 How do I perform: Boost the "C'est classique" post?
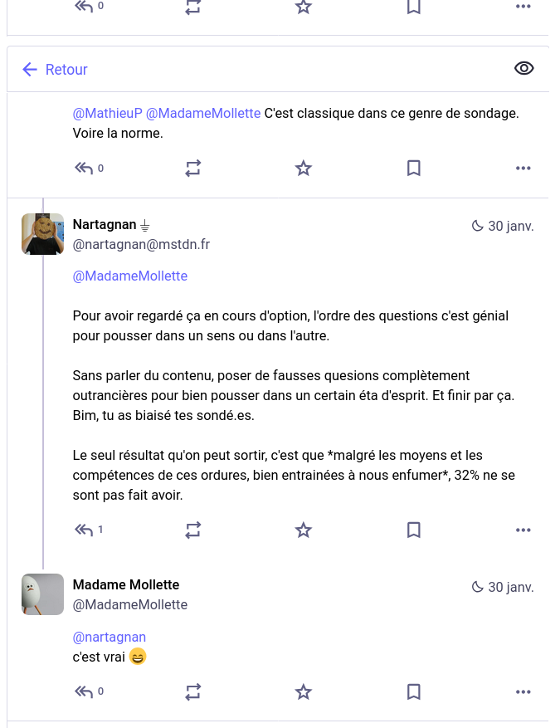coord(193,169)
